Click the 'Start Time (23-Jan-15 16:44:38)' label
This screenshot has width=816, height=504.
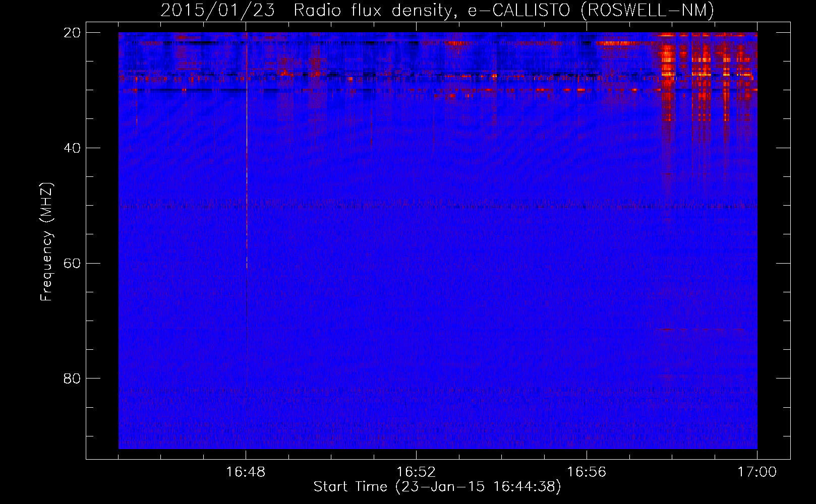pos(437,487)
